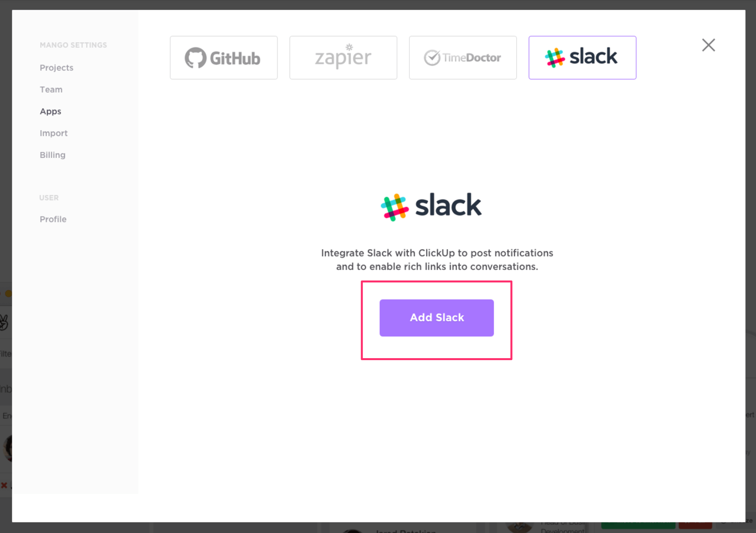The width and height of the screenshot is (756, 533).
Task: Click the Slack integration description text
Action: (437, 260)
